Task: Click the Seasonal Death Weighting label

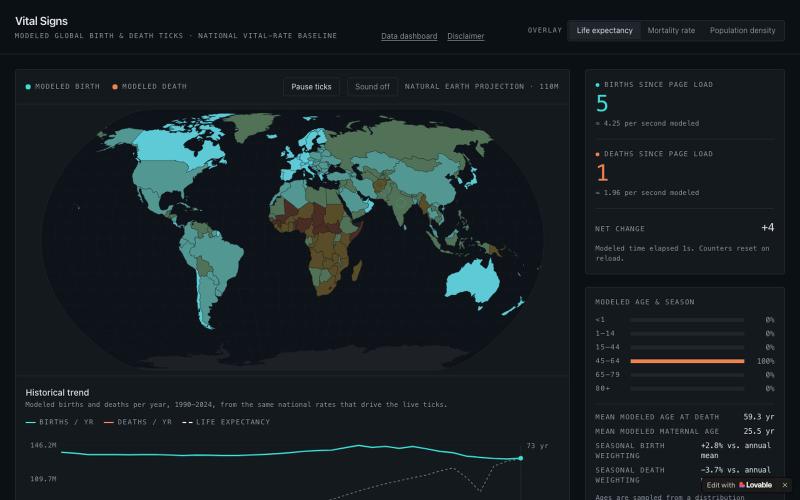Action: point(630,475)
